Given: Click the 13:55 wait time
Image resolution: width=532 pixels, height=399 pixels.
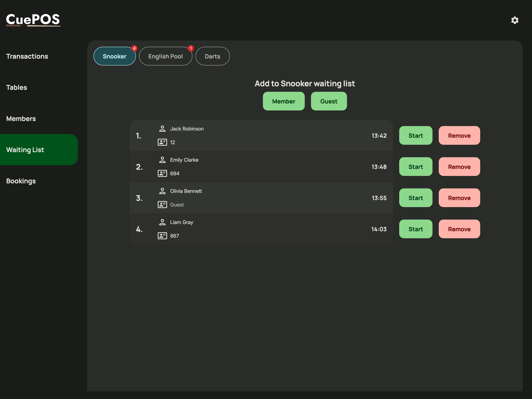Looking at the screenshot, I should [x=379, y=198].
